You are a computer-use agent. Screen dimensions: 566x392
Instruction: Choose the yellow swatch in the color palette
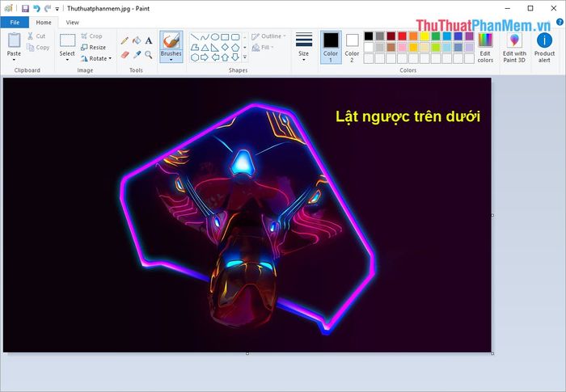point(424,36)
